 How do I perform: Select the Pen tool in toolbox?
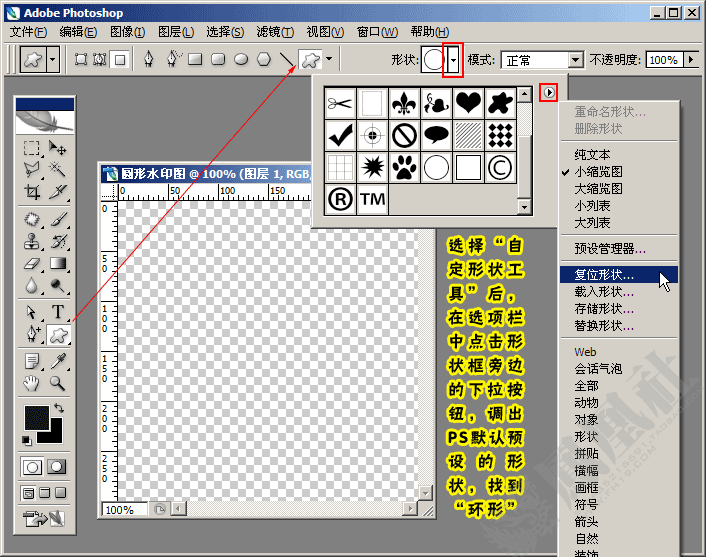[x=32, y=334]
